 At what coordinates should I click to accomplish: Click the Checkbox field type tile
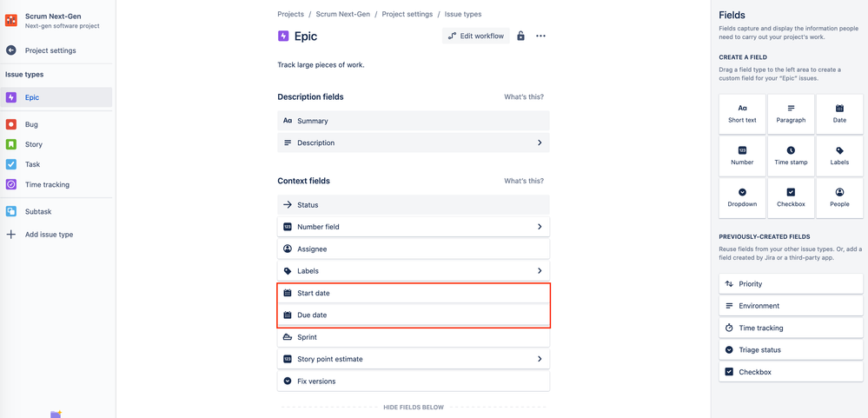pos(791,198)
